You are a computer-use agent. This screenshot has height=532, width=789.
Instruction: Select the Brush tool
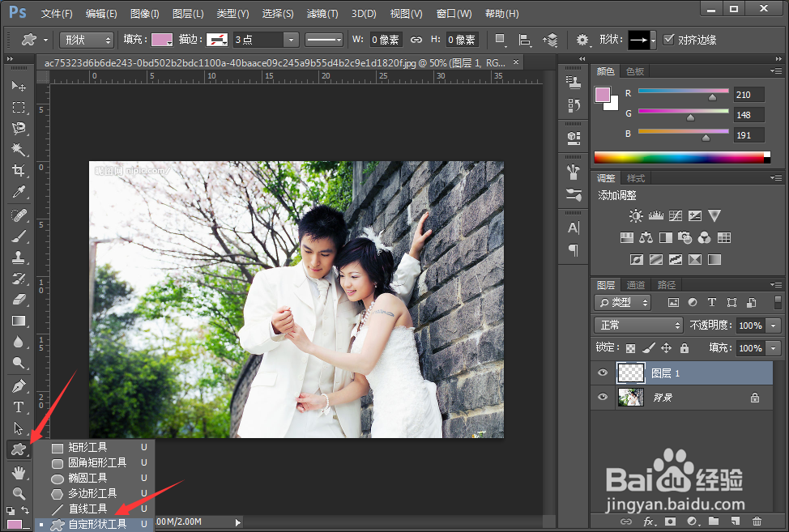pos(19,236)
